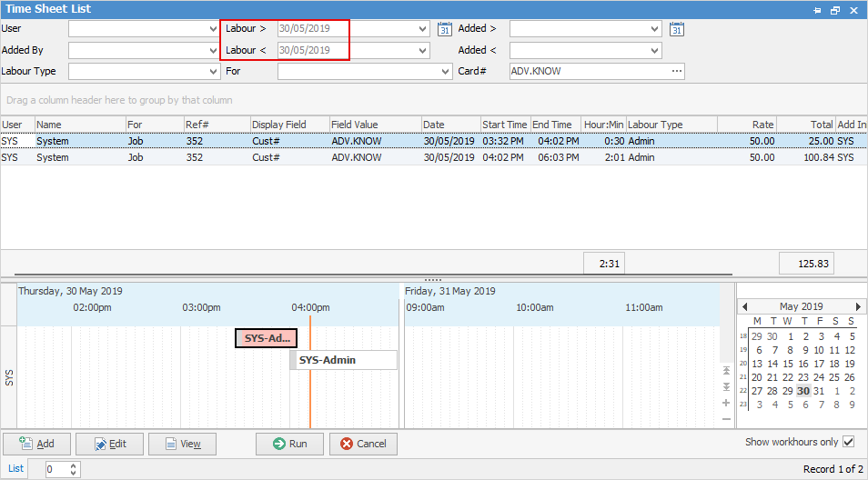Click the 125.83 grand total box

click(x=806, y=264)
